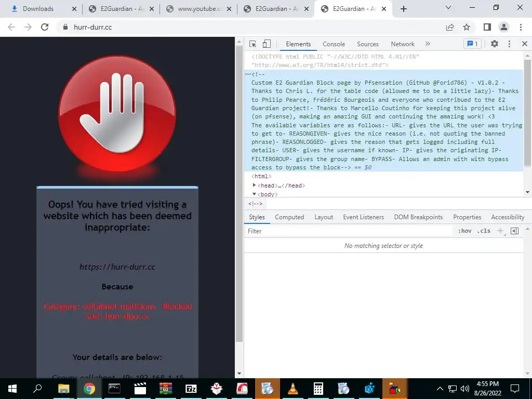532x399 pixels.
Task: Open the Windows Start menu
Action: [x=12, y=389]
